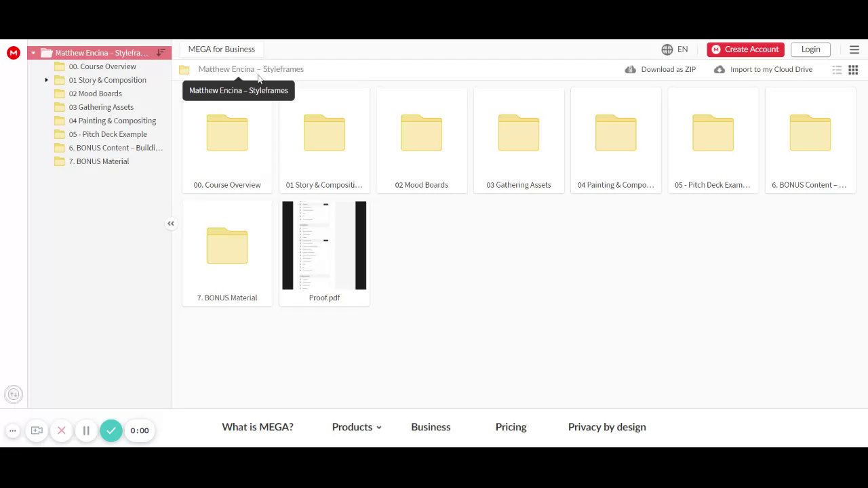Open the 6. BONUS Content folder tile
The image size is (868, 488).
click(810, 140)
